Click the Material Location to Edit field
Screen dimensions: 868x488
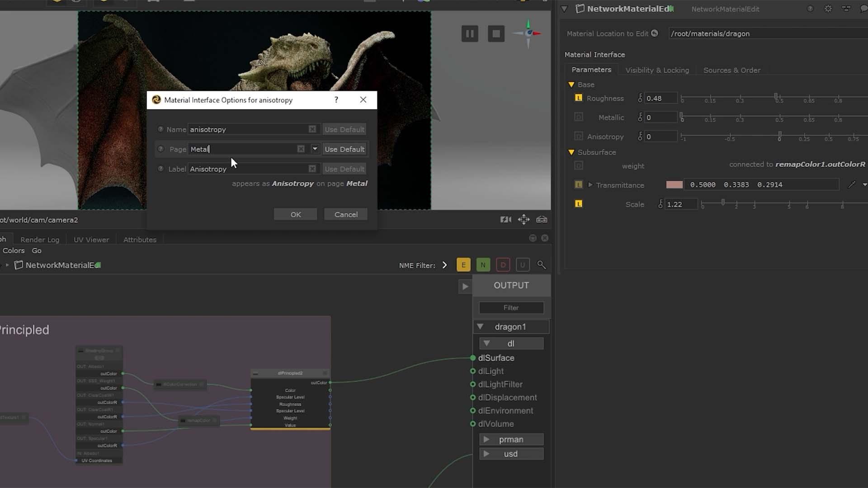pyautogui.click(x=766, y=33)
